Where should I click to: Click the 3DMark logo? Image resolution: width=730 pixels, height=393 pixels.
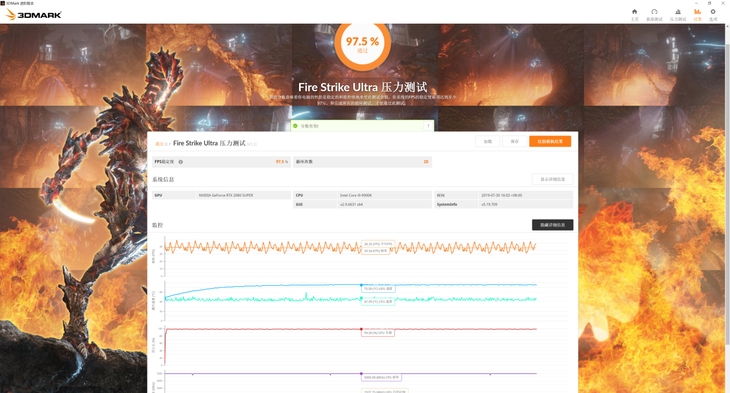[x=34, y=15]
